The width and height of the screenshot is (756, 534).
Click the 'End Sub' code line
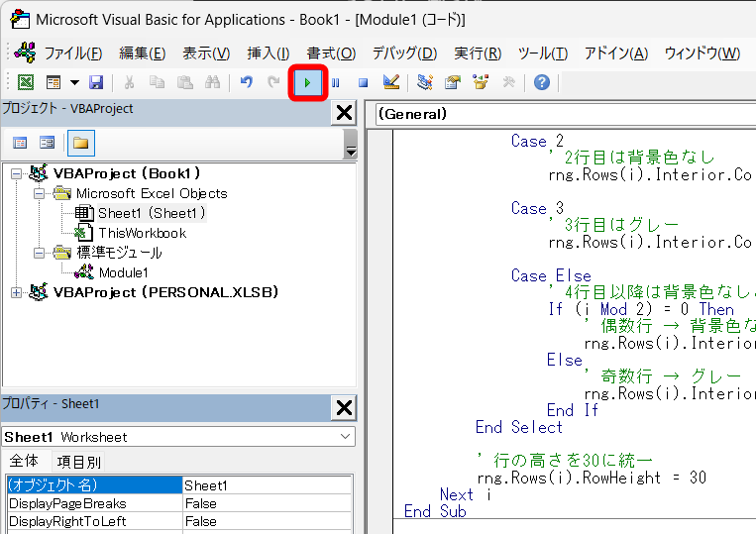[435, 511]
